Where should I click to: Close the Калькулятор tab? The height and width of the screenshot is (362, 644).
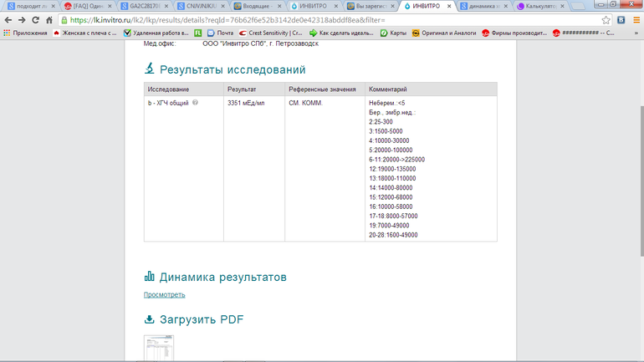pyautogui.click(x=562, y=6)
